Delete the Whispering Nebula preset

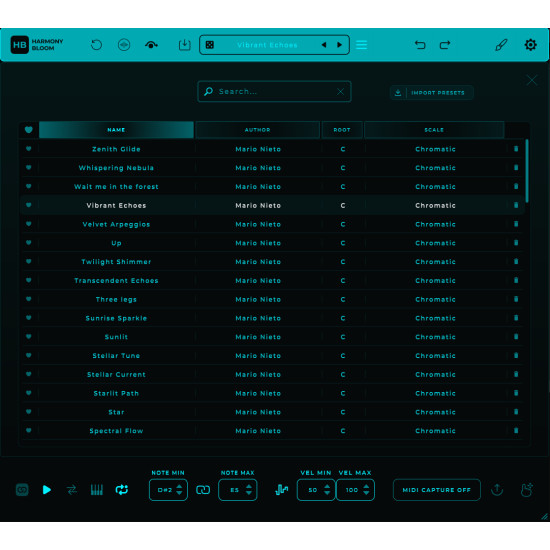(516, 168)
